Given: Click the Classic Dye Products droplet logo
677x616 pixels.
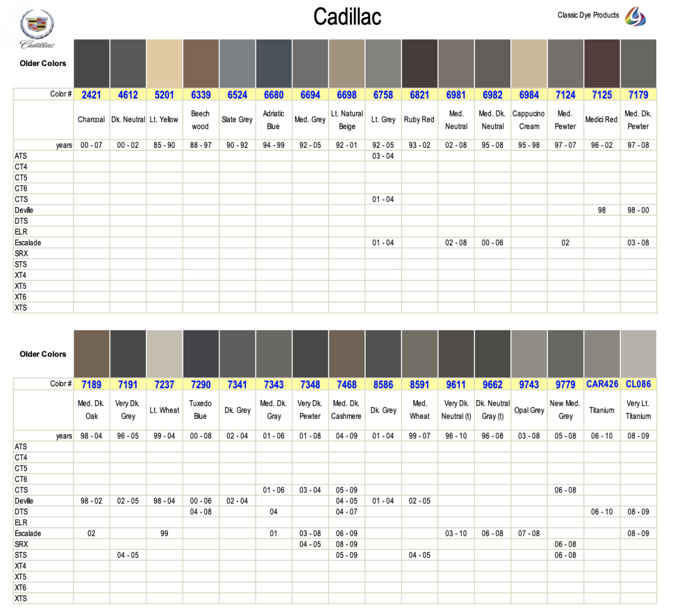Looking at the screenshot, I should 635,16.
